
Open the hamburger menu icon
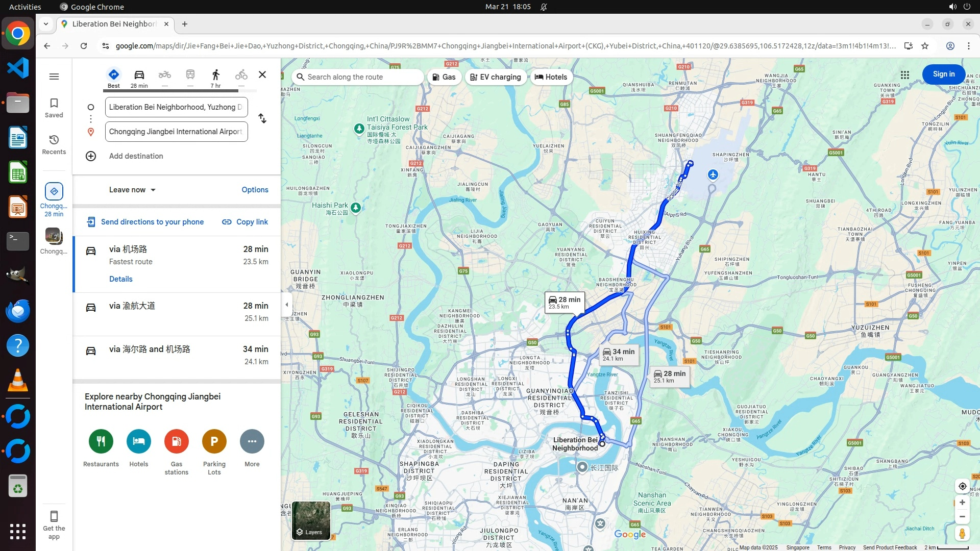pyautogui.click(x=54, y=77)
